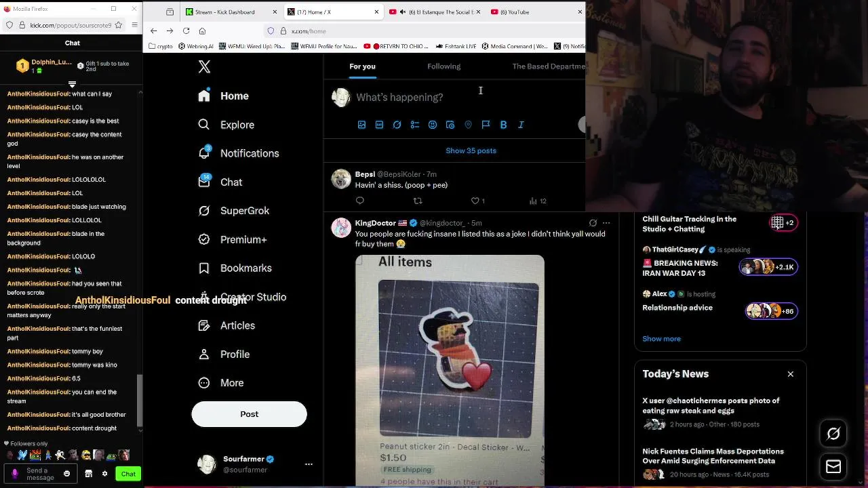Open Firefox menu in Kick popout window
The image size is (868, 488).
(134, 25)
